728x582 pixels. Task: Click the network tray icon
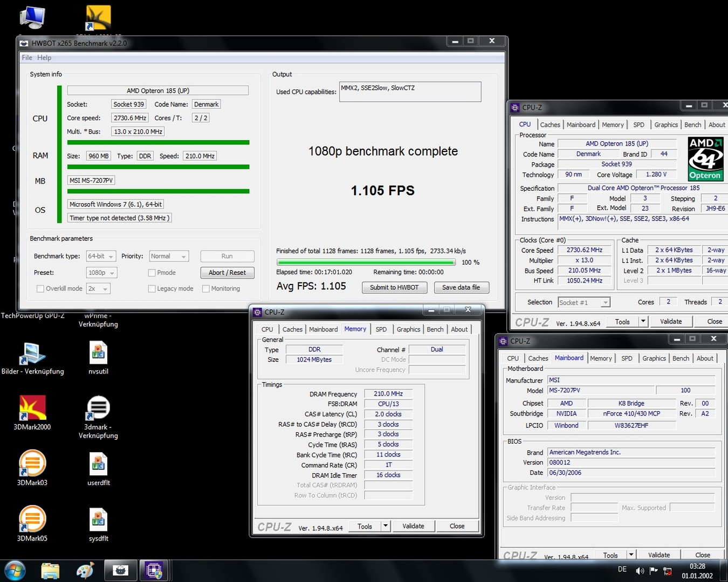[668, 571]
